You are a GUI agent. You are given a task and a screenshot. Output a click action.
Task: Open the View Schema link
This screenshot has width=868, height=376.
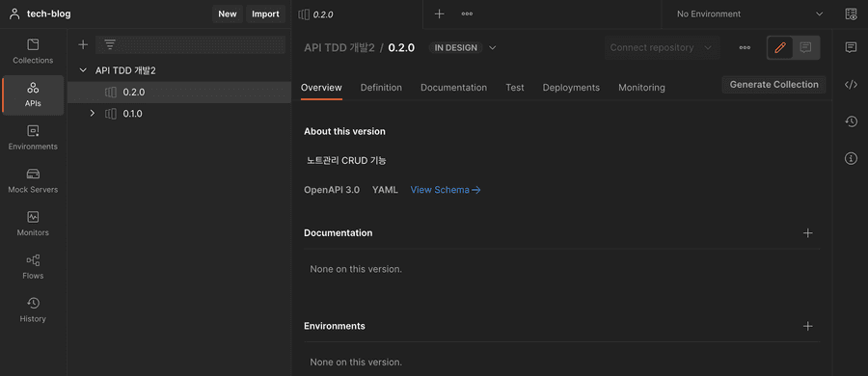[446, 190]
